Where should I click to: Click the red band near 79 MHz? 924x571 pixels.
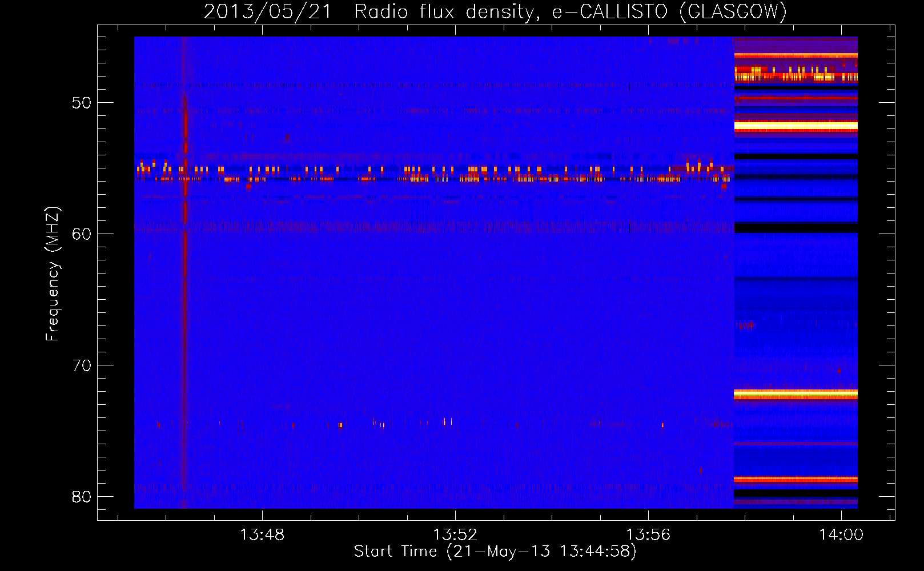pyautogui.click(x=796, y=480)
